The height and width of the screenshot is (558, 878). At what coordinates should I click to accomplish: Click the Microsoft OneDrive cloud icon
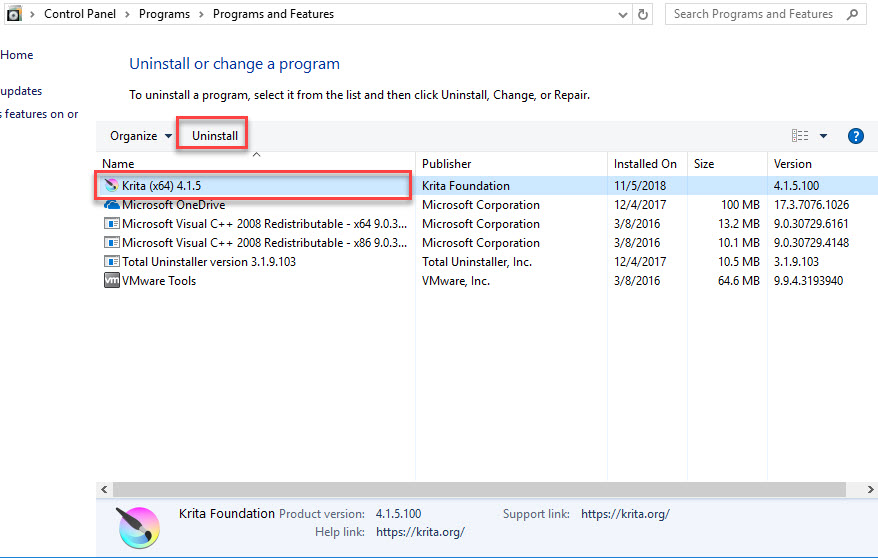pyautogui.click(x=111, y=205)
